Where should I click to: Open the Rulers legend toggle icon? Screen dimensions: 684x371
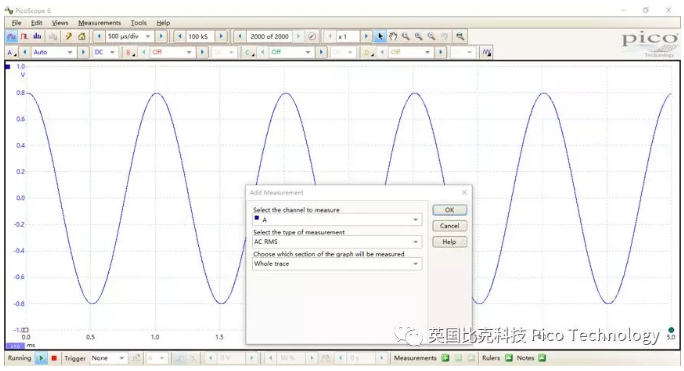tap(509, 358)
